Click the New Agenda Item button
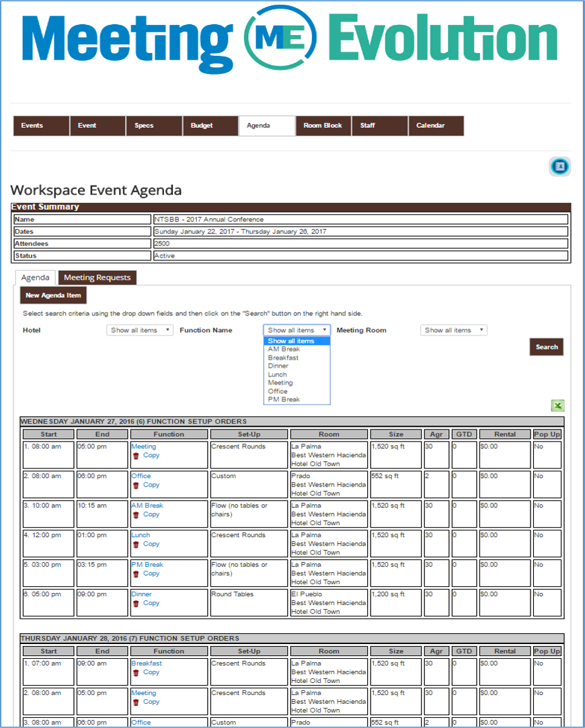Screen dimensions: 585x728 tap(53, 295)
